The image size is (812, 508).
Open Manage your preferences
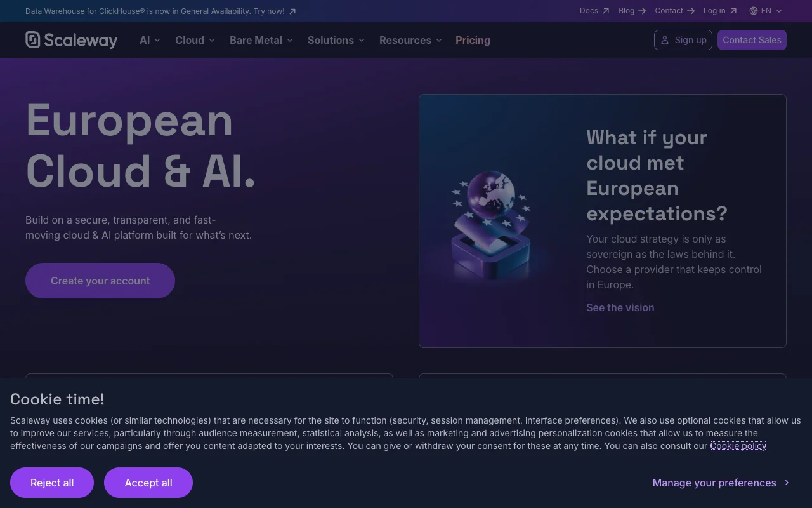tap(721, 483)
